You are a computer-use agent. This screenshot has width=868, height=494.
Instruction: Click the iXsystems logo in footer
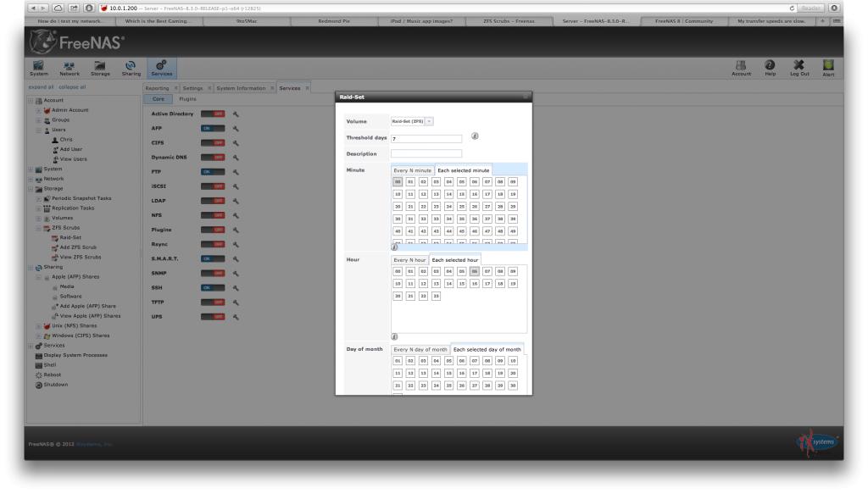tap(818, 442)
